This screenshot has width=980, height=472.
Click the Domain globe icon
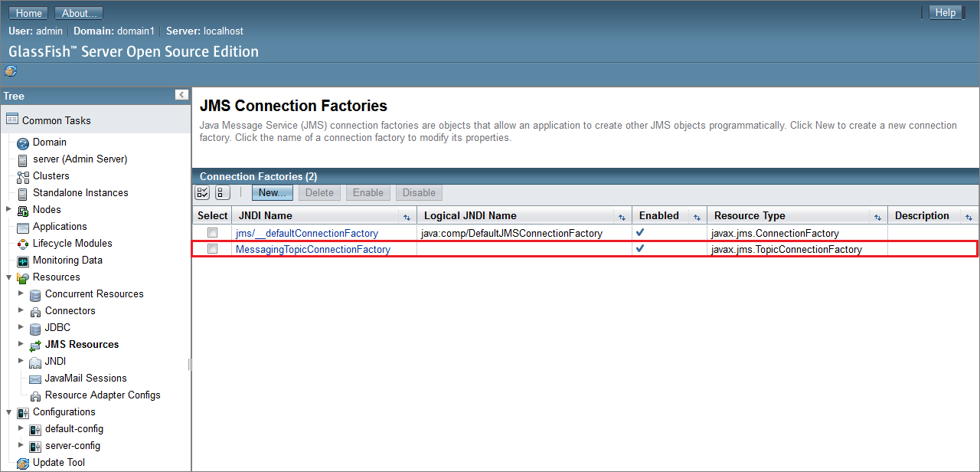click(23, 143)
